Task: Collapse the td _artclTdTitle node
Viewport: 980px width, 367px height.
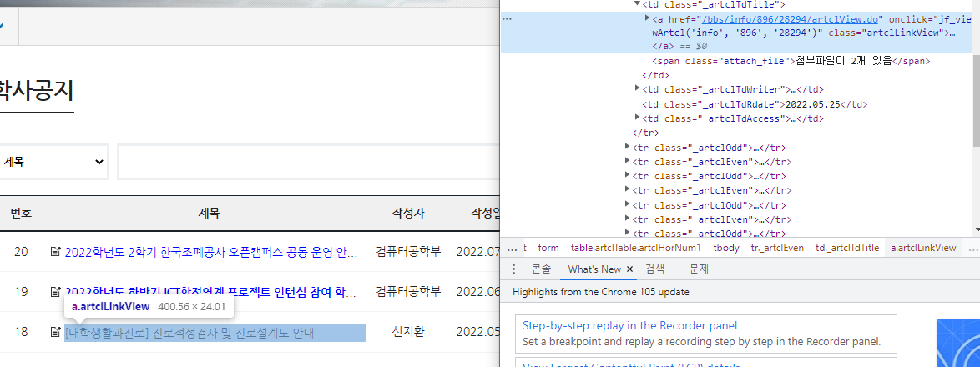Action: tap(638, 3)
